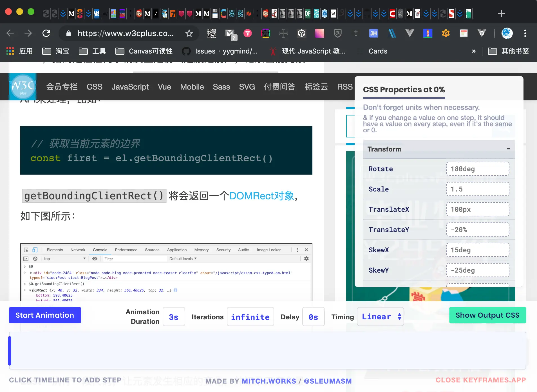Viewport: 537px width, 392px height.
Task: Click Show Output CSS button
Action: pyautogui.click(x=487, y=315)
